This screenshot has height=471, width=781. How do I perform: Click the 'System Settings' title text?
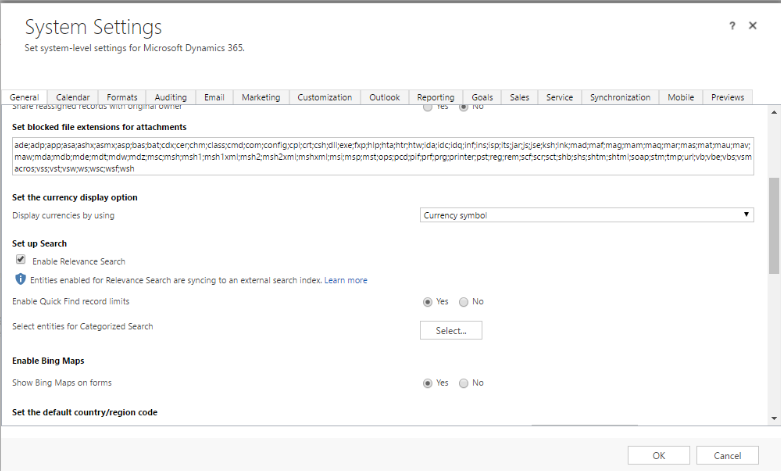(93, 27)
